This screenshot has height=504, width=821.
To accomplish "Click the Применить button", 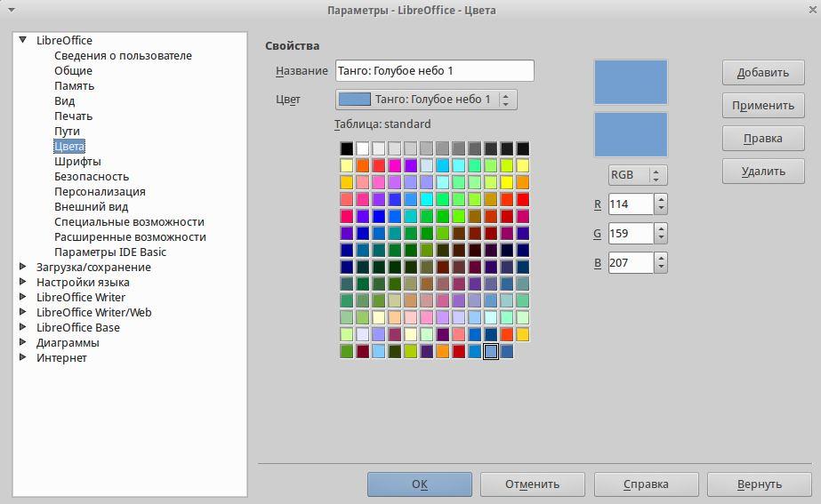I will click(x=763, y=106).
